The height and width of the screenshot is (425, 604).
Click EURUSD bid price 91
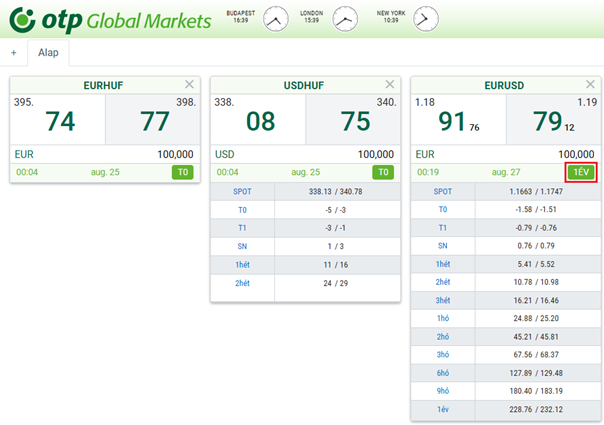(x=459, y=119)
